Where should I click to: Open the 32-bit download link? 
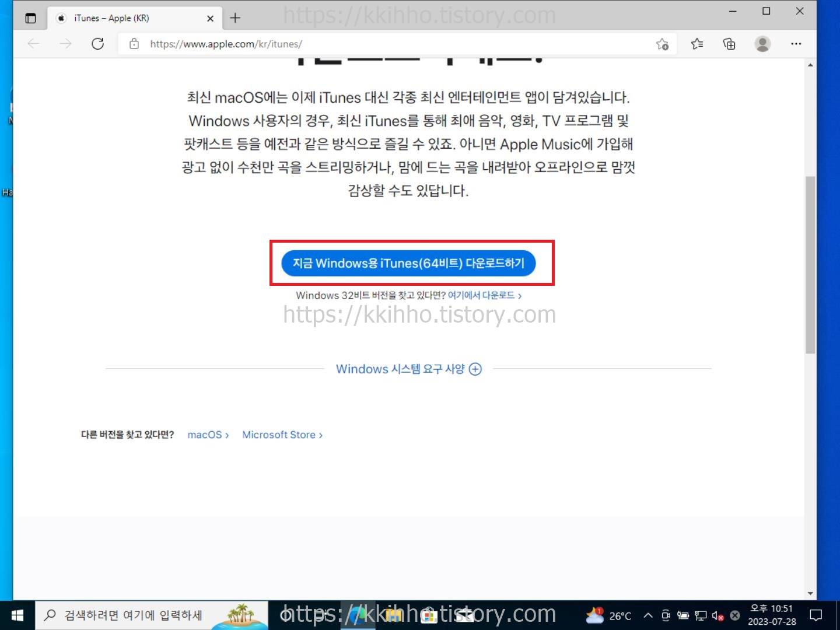[x=484, y=295]
